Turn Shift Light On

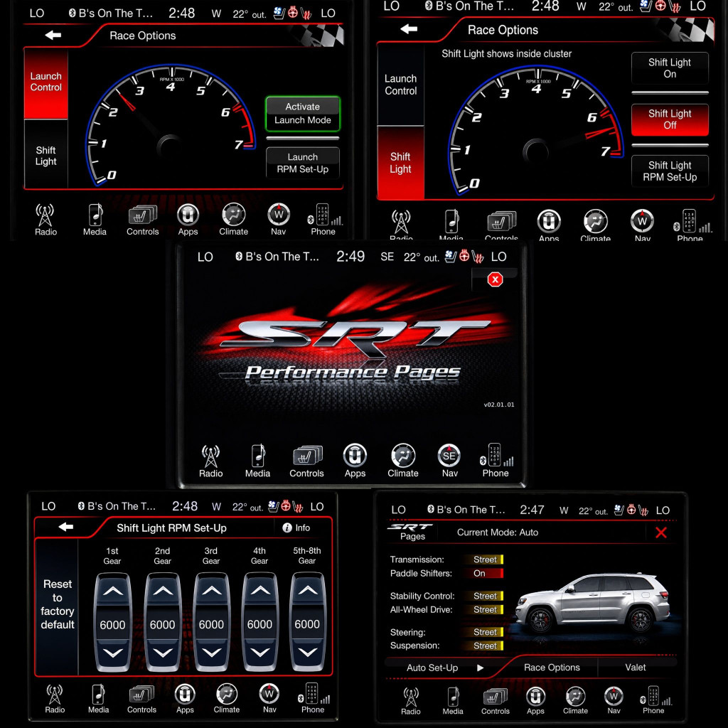click(670, 68)
